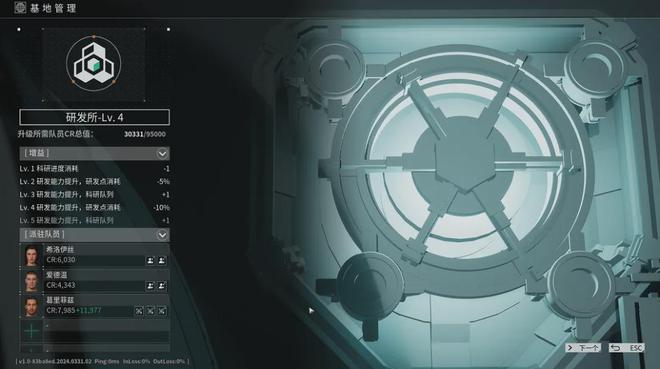Viewport: 660px width, 369px height.
Task: Click last trait icon beside CR:7,985
Action: 162,311
